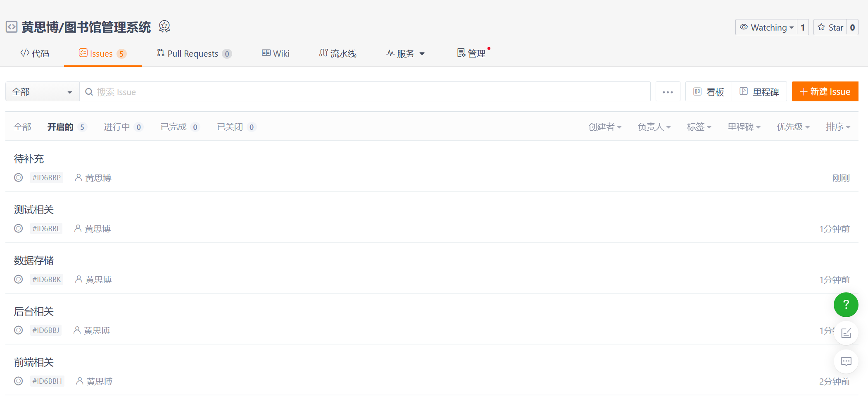Go to the Wiki tab
868x409 pixels.
(276, 54)
